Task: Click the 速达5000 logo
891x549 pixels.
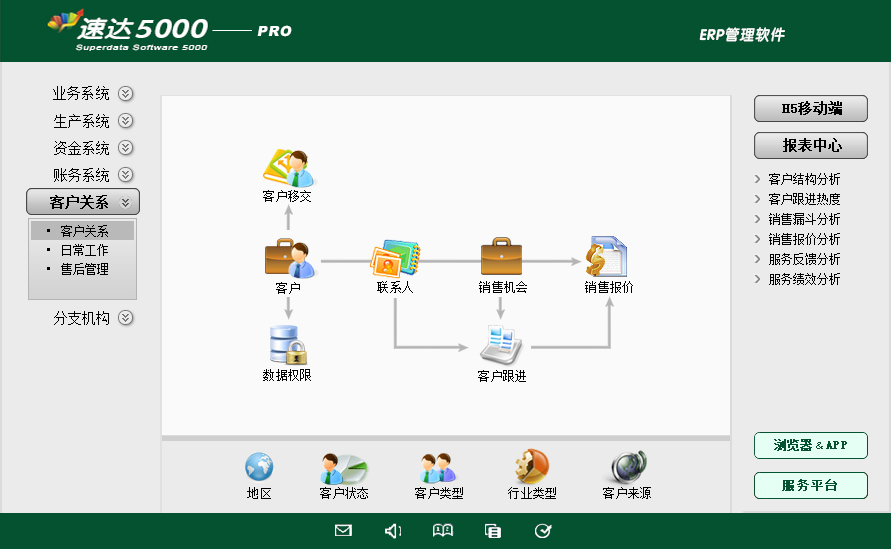Action: [128, 30]
